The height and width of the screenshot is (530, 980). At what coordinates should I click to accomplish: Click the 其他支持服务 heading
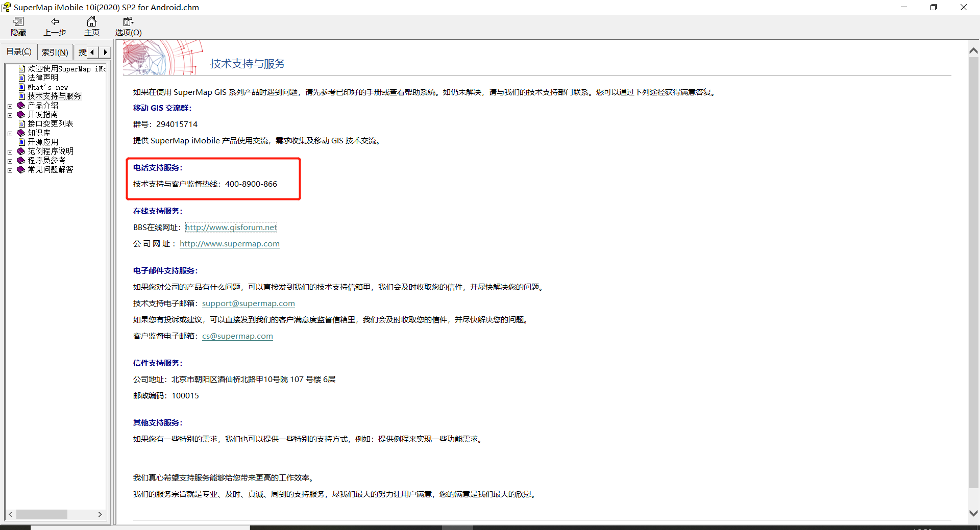(158, 422)
